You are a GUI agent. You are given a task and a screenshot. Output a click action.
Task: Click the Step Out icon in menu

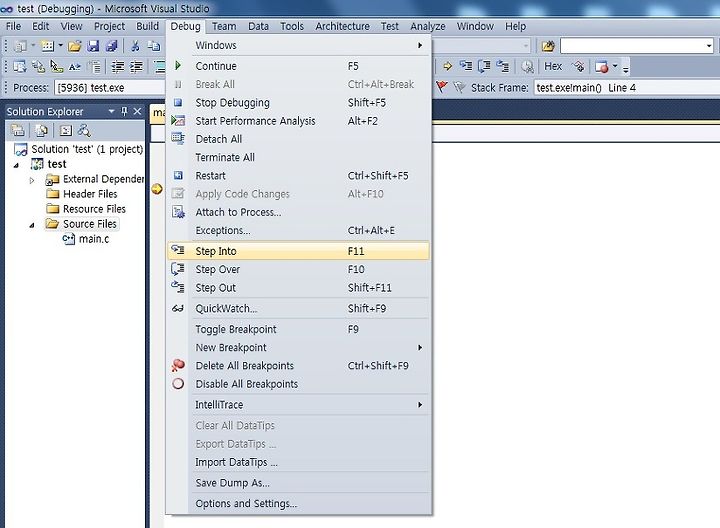click(178, 287)
